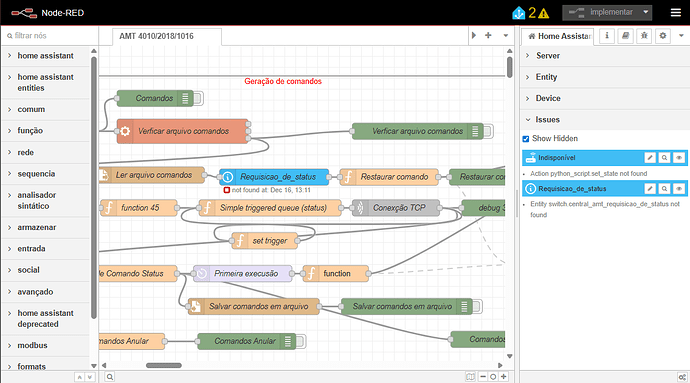Focus the filtrar nós search field
This screenshot has height=383, width=690.
(50, 36)
